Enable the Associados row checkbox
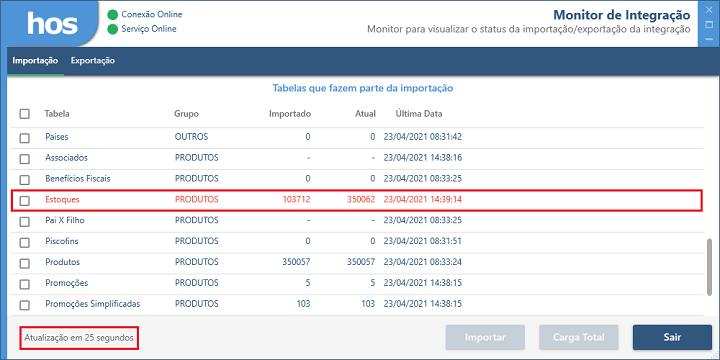720x360 pixels. [25, 158]
